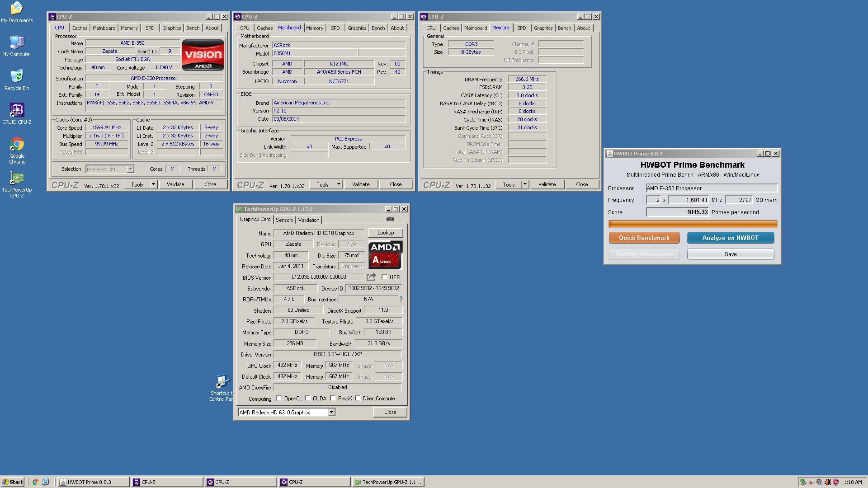
Task: Open About tab in Memory CPU-Z window
Action: coord(583,28)
